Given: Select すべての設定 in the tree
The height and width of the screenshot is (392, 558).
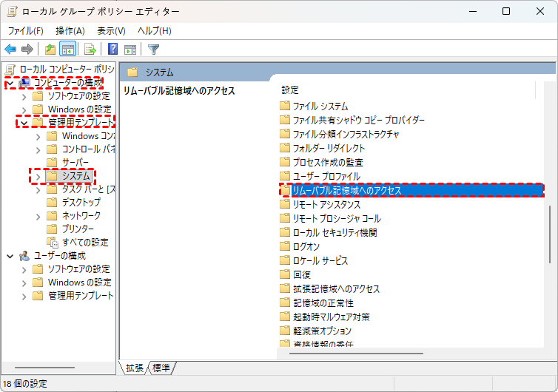Looking at the screenshot, I should tap(84, 243).
